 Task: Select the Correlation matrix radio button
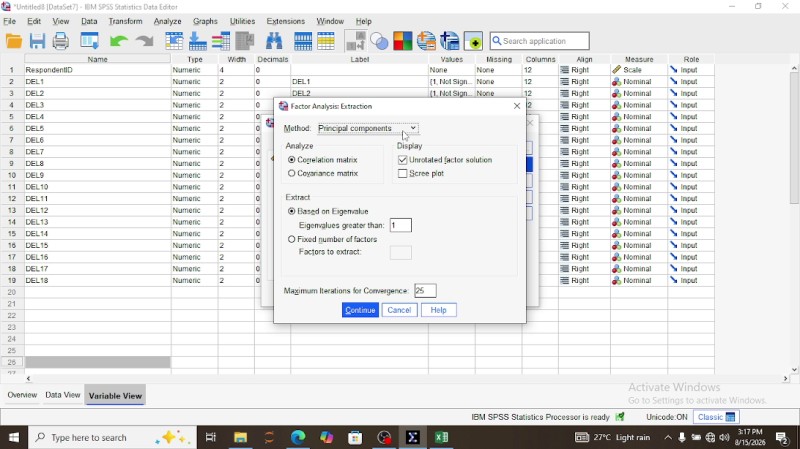tap(292, 160)
